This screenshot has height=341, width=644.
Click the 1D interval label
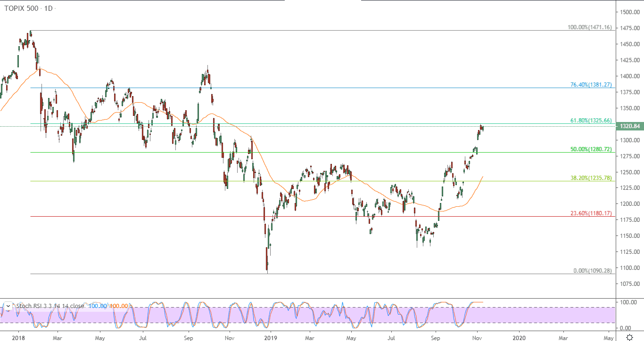pyautogui.click(x=49, y=9)
